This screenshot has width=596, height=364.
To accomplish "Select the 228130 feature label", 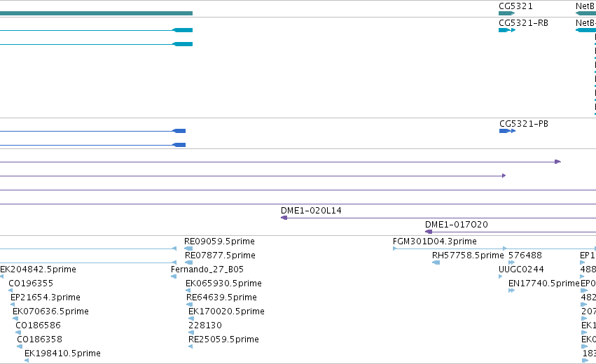I will [x=205, y=325].
